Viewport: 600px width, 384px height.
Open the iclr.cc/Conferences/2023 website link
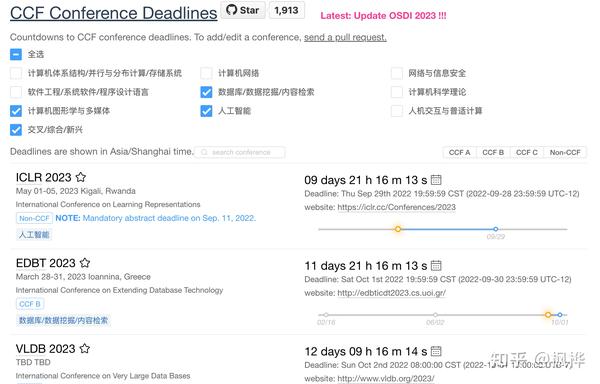[x=396, y=207]
